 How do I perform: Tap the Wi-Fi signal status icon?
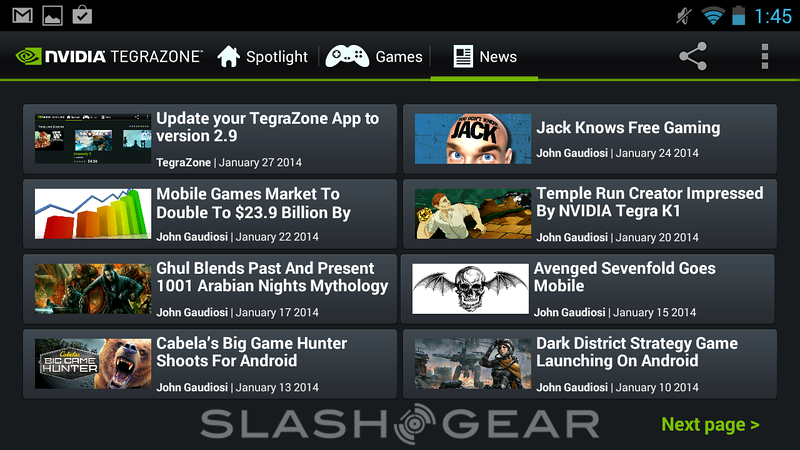[713, 16]
